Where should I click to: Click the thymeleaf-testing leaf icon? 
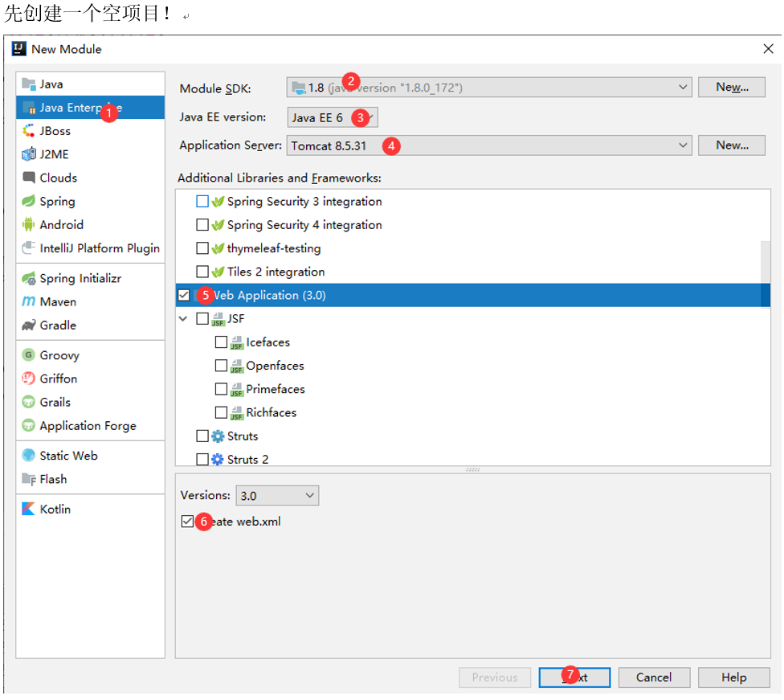[218, 248]
